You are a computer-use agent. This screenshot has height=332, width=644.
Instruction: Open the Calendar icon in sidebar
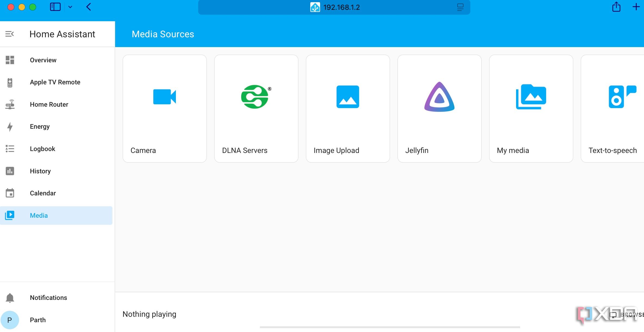coord(10,193)
